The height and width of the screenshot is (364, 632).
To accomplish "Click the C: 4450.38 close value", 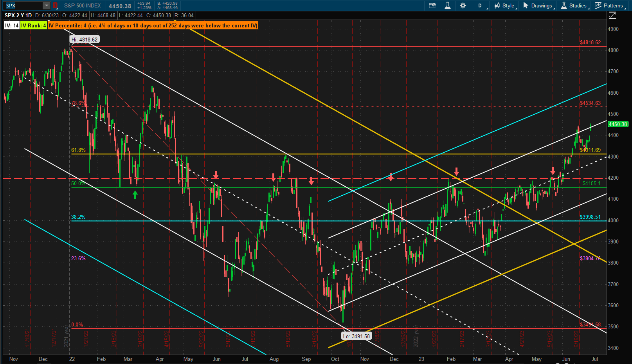I will click(x=158, y=15).
